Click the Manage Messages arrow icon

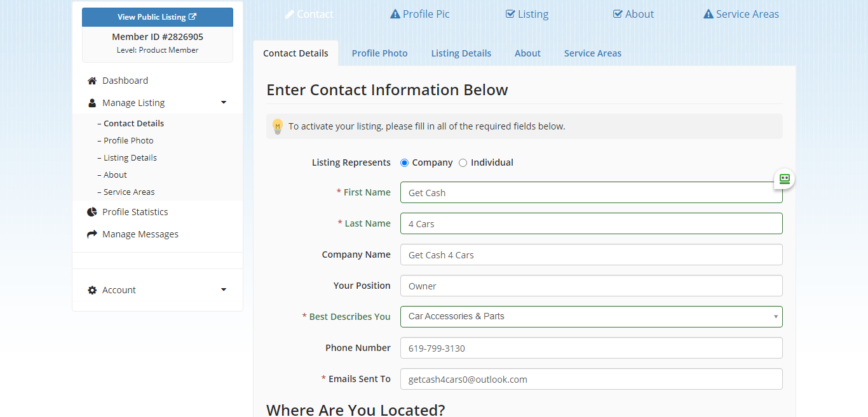[x=92, y=234]
